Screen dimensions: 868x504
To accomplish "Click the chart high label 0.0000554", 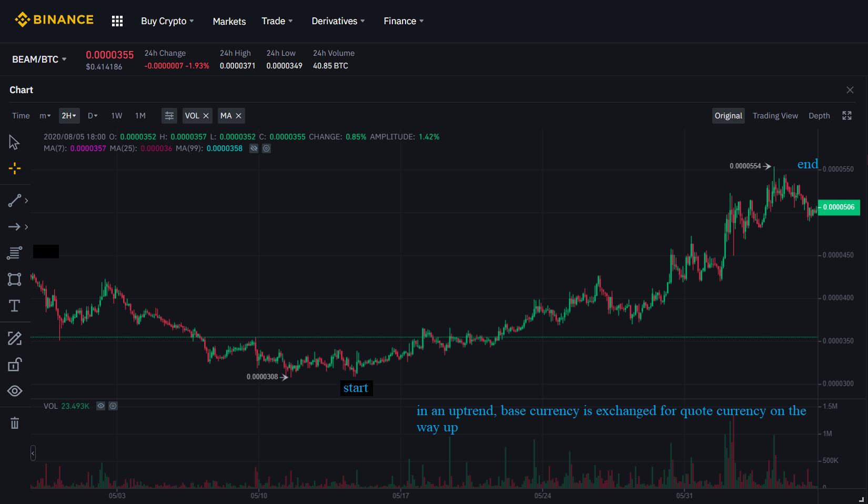I will 745,166.
